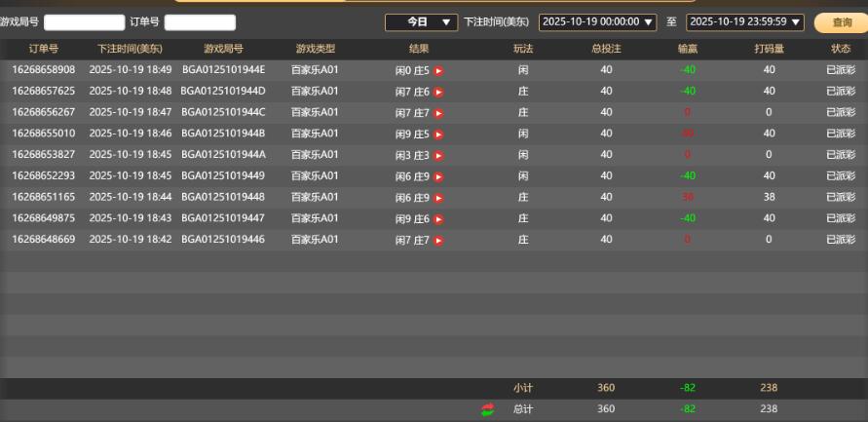This screenshot has width=868, height=422.
Task: Play replay icon for order 16268651165
Action: 438,198
